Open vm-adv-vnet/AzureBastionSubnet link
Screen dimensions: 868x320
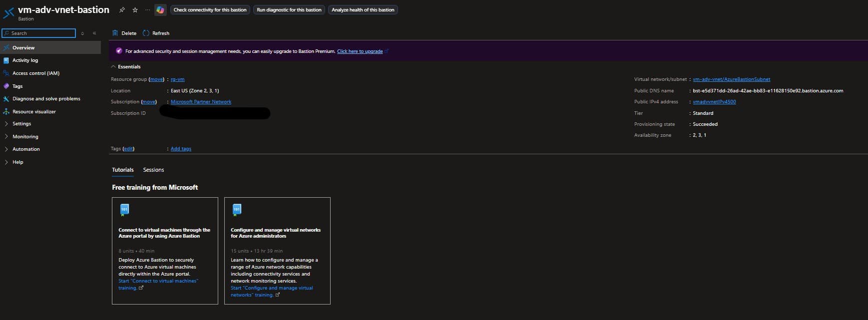731,79
